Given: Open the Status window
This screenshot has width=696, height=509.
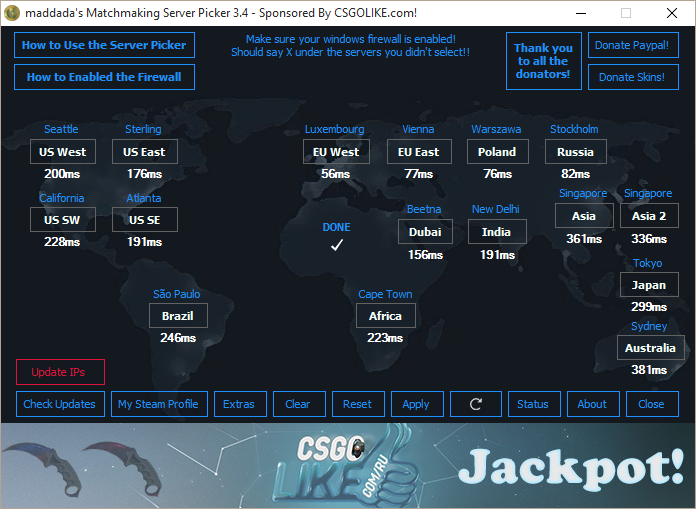Looking at the screenshot, I should (x=533, y=404).
